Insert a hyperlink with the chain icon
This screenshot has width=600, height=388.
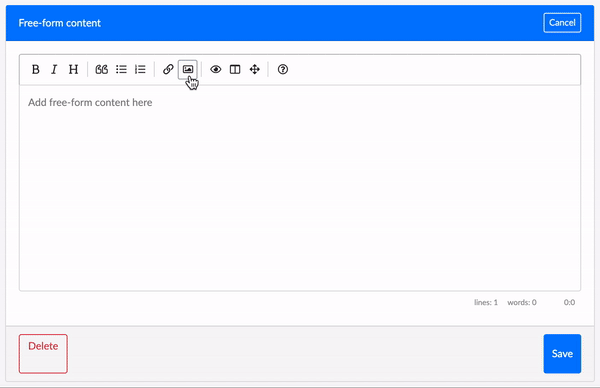[x=168, y=69]
